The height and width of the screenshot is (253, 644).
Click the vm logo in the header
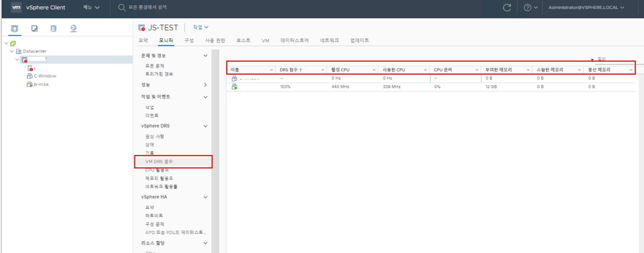[x=16, y=7]
